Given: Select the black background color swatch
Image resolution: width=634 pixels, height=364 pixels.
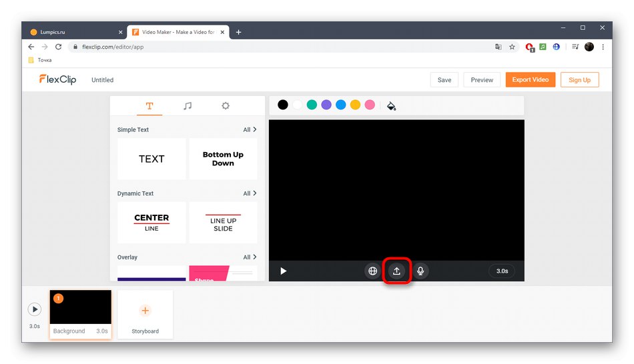Looking at the screenshot, I should click(x=283, y=105).
